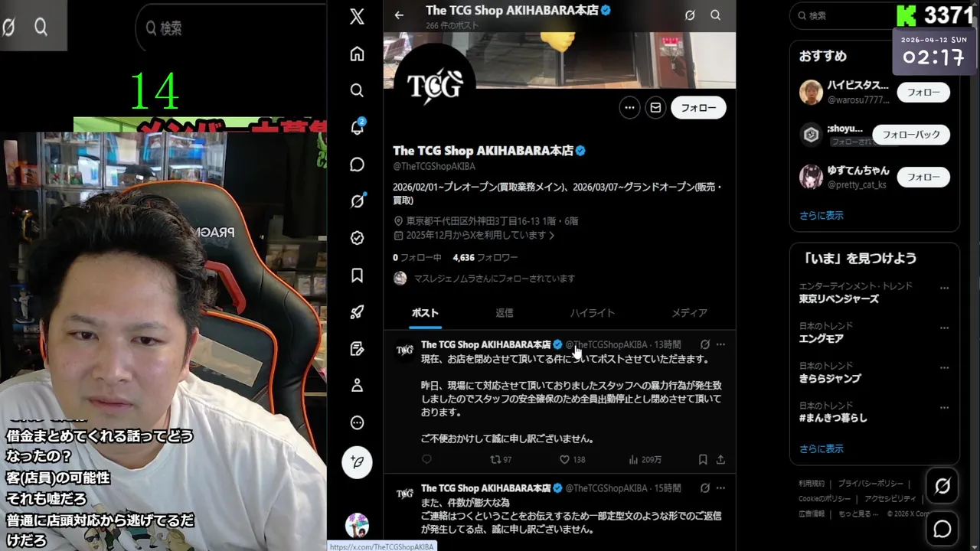Open the エングモア trend
The image size is (980, 551).
click(x=822, y=339)
